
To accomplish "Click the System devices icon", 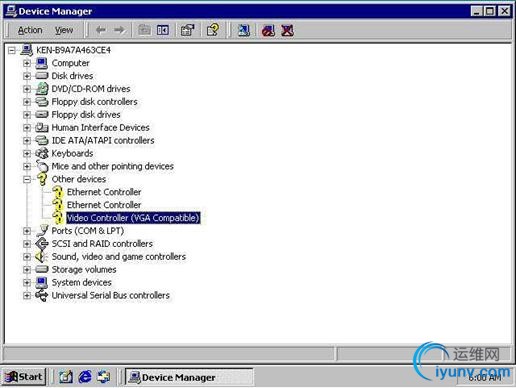I will tap(42, 282).
